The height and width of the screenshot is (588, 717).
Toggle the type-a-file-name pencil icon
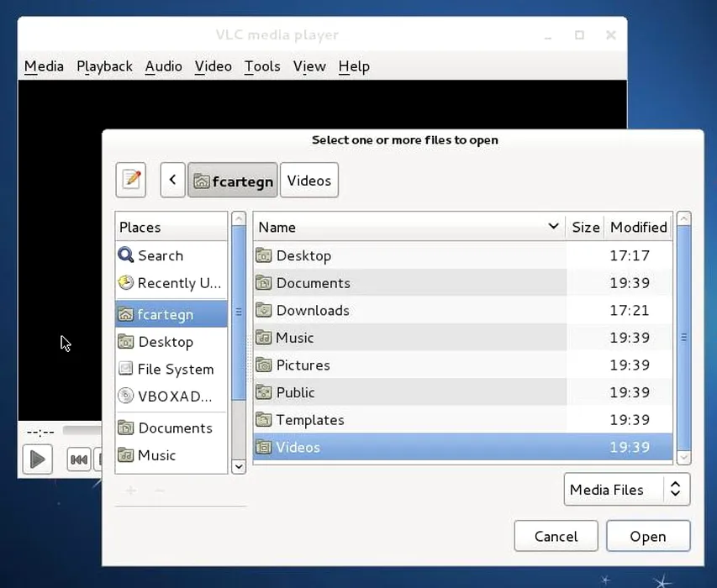point(131,180)
